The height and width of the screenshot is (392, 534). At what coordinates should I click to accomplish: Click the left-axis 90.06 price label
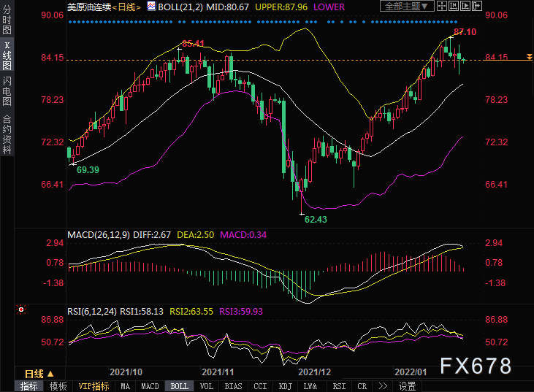tap(53, 15)
